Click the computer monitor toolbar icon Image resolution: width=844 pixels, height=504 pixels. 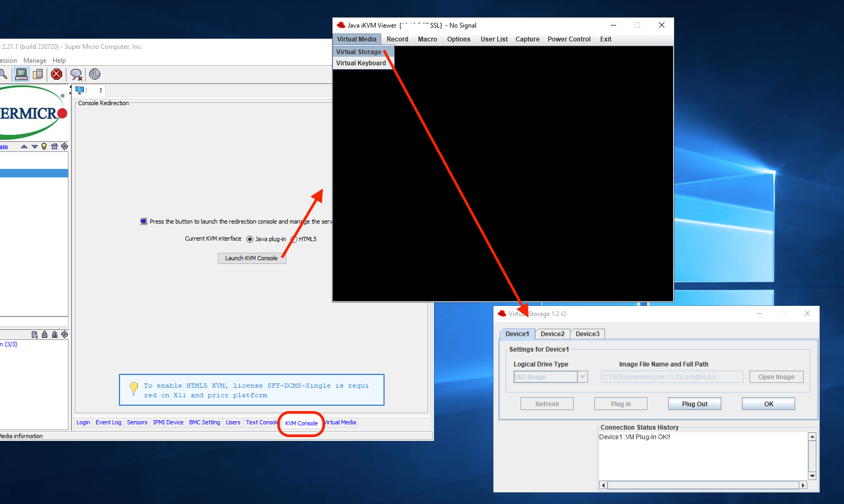tap(21, 74)
